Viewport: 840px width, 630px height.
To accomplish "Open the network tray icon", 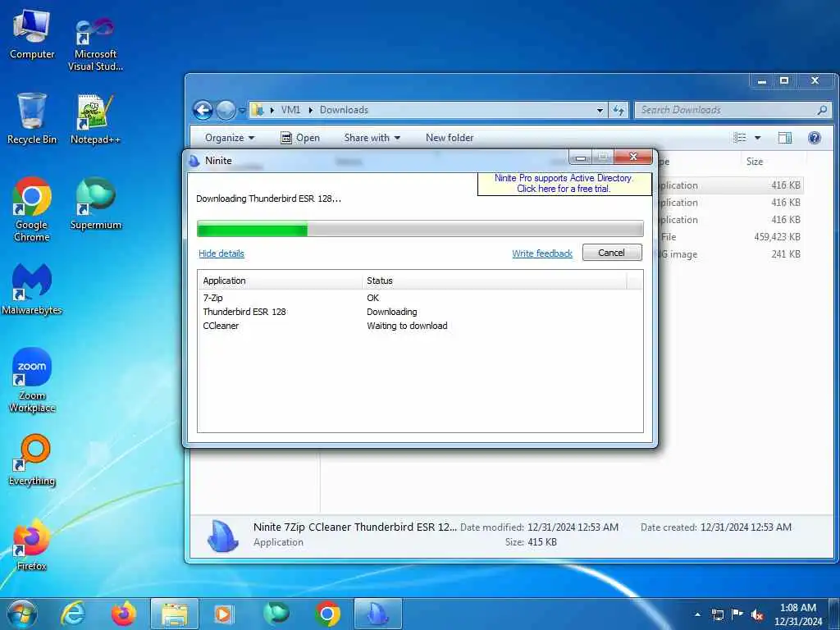I will pos(718,614).
